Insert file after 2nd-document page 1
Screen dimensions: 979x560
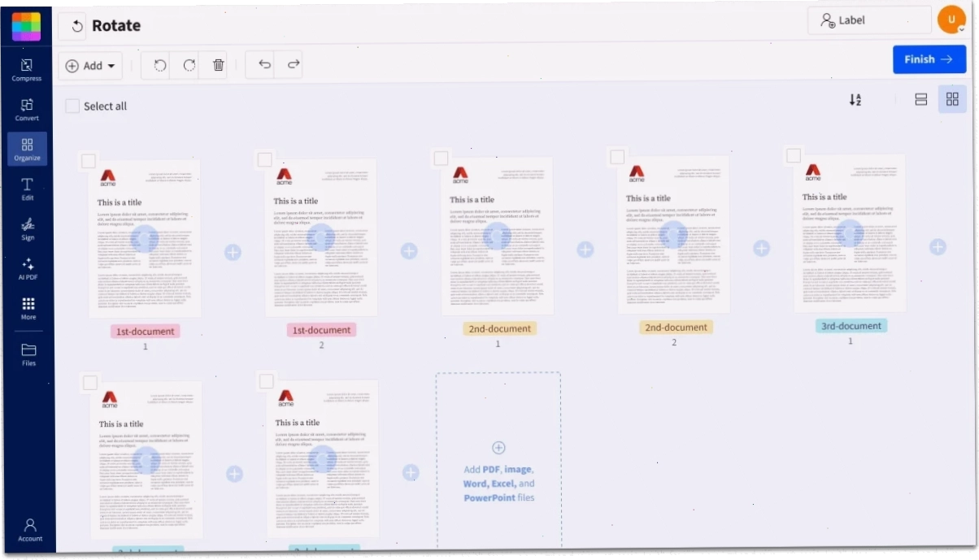pos(585,250)
